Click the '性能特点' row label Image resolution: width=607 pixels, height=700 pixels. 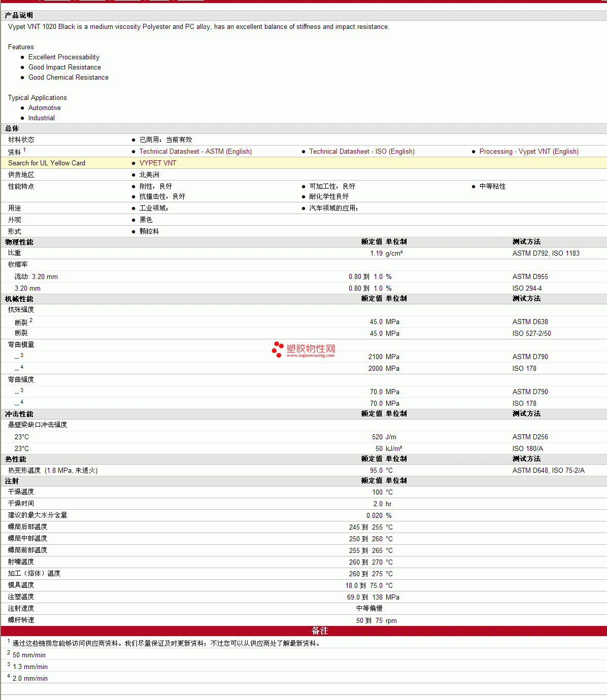click(x=21, y=186)
